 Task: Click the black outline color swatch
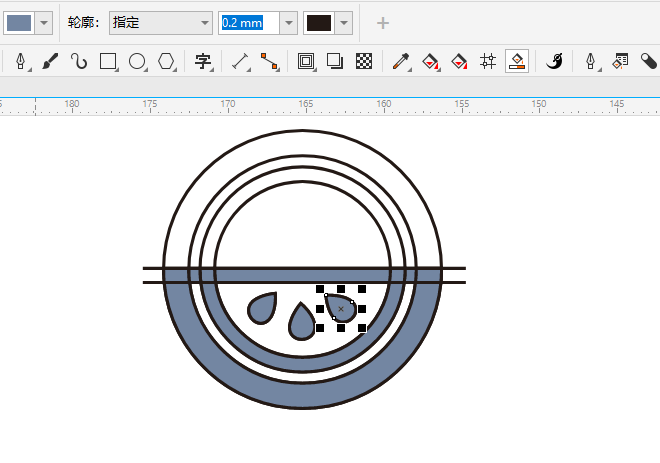point(318,23)
